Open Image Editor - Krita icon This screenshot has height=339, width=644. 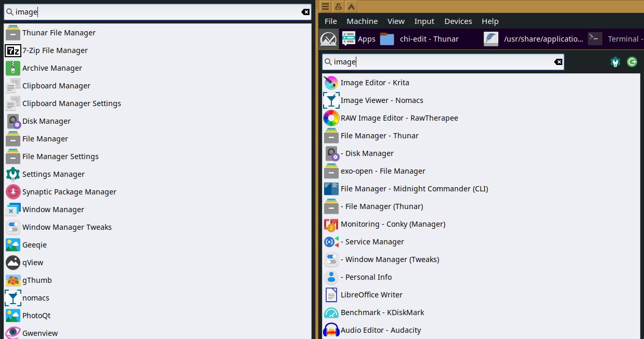pyautogui.click(x=331, y=83)
